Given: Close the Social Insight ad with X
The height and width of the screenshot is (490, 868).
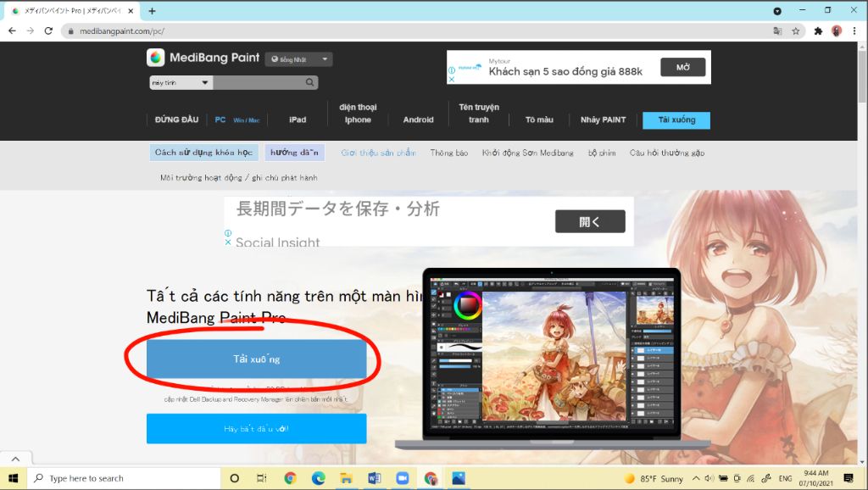Looking at the screenshot, I should click(228, 242).
